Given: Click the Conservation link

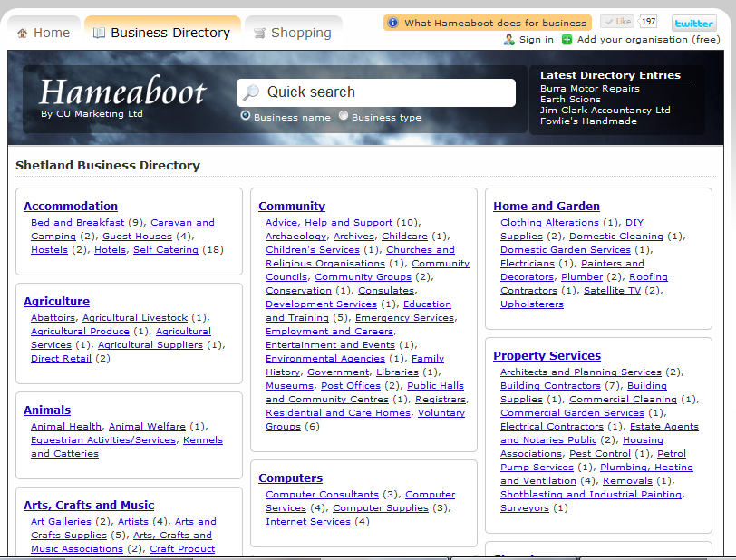Looking at the screenshot, I should pyautogui.click(x=298, y=291).
